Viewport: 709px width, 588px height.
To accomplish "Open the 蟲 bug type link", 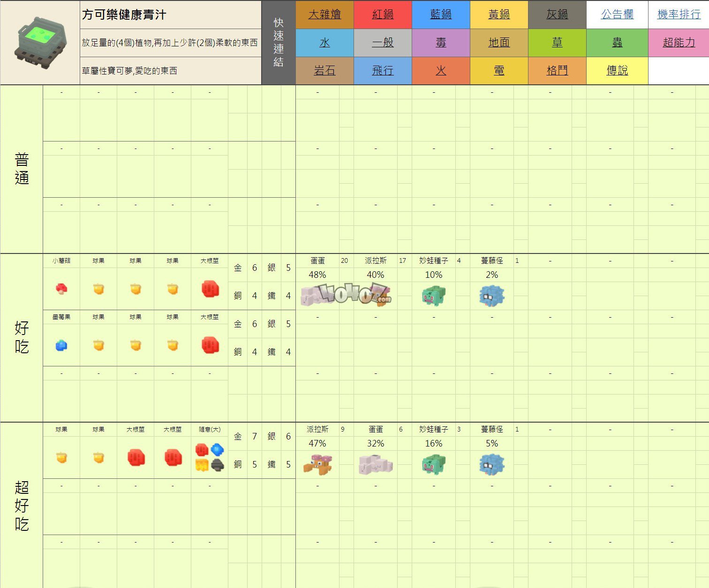I will point(617,43).
